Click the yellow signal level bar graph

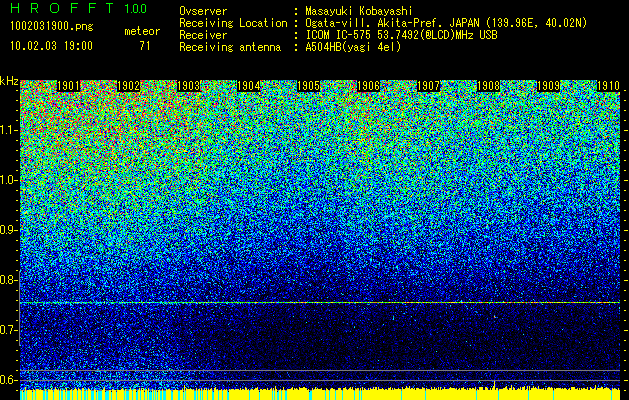tap(320, 394)
